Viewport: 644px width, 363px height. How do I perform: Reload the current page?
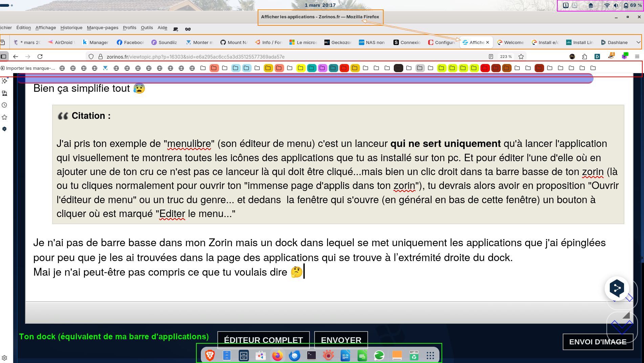pyautogui.click(x=40, y=57)
